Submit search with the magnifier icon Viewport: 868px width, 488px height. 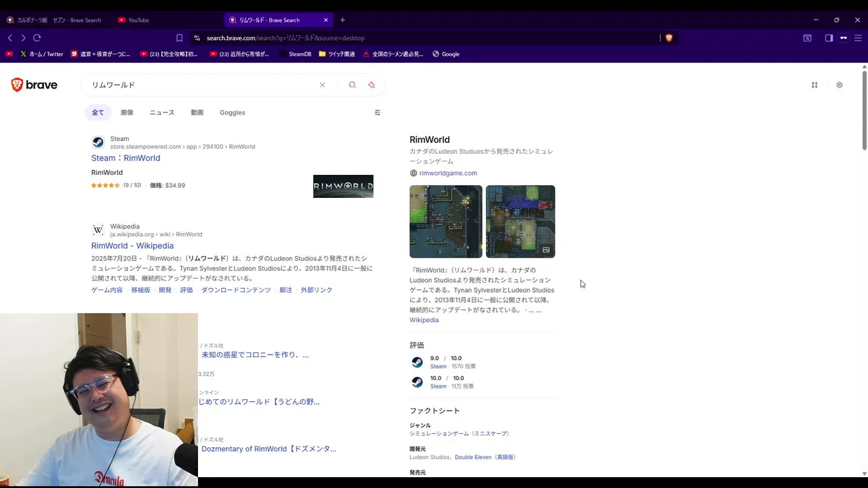(352, 85)
